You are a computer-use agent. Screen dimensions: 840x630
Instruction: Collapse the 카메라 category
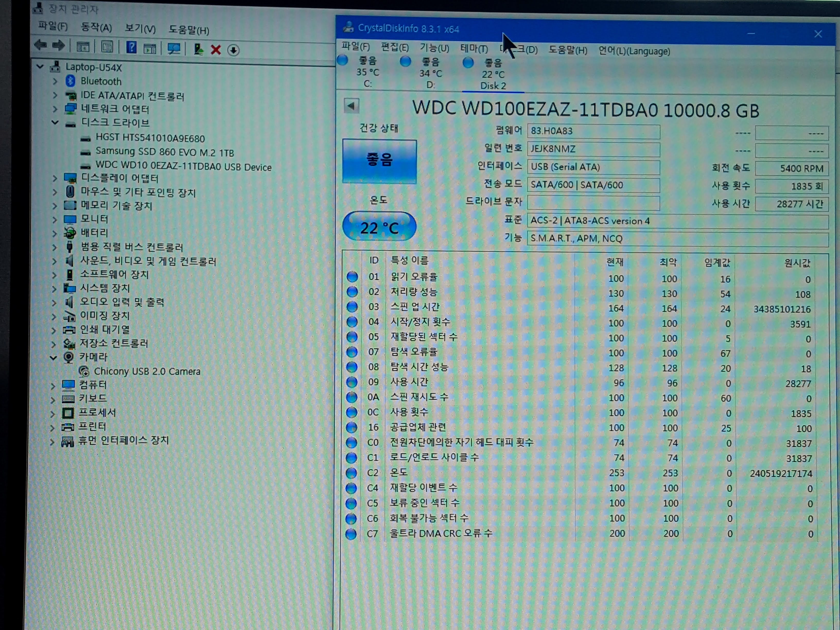[x=54, y=357]
